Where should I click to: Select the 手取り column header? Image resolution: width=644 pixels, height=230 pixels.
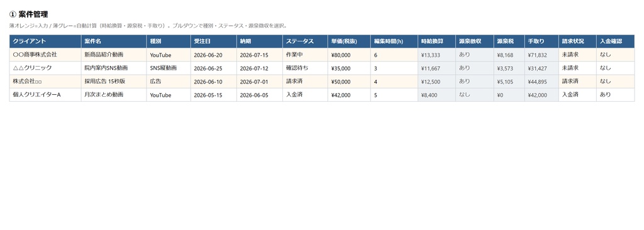tap(541, 41)
